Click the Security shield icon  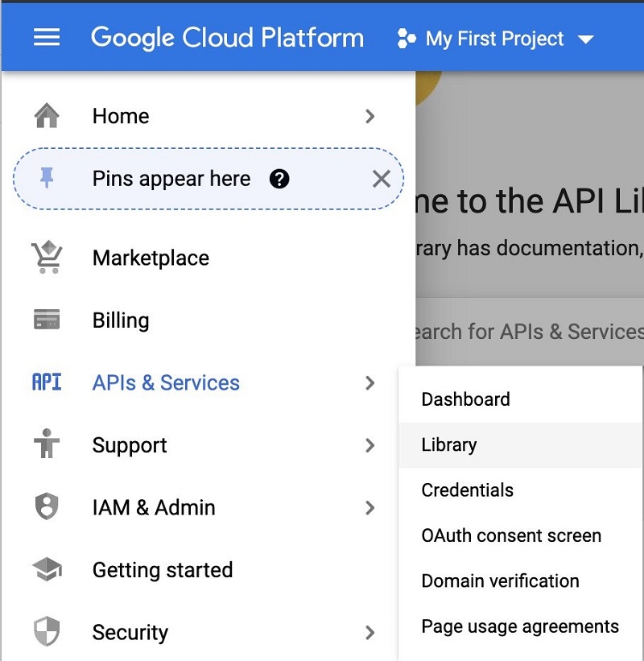tap(47, 631)
